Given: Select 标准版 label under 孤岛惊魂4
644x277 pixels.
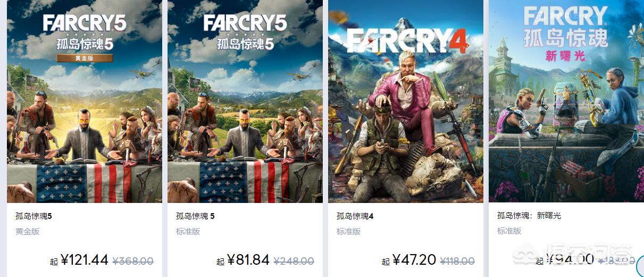Looking at the screenshot, I should click(x=349, y=231).
